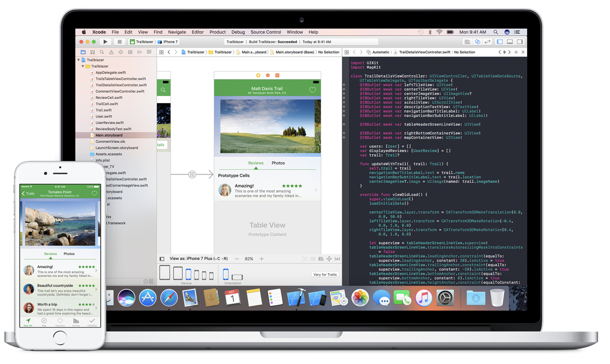
Task: Go back in the storyboard editor history
Action: point(169,52)
